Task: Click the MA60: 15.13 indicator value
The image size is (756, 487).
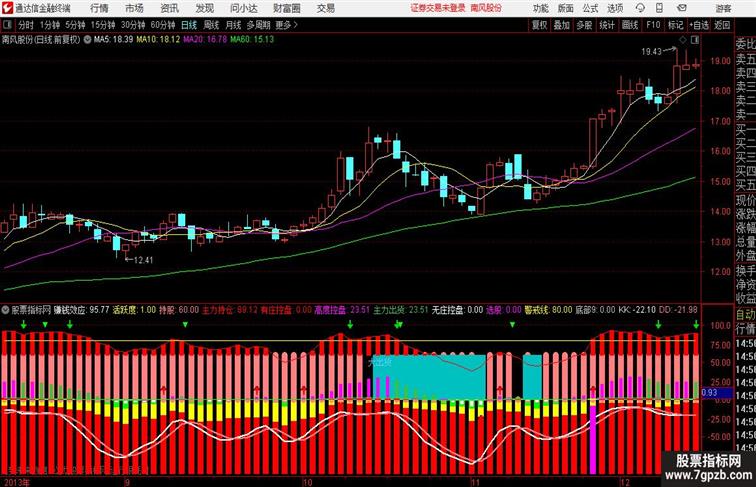Action: (252, 40)
